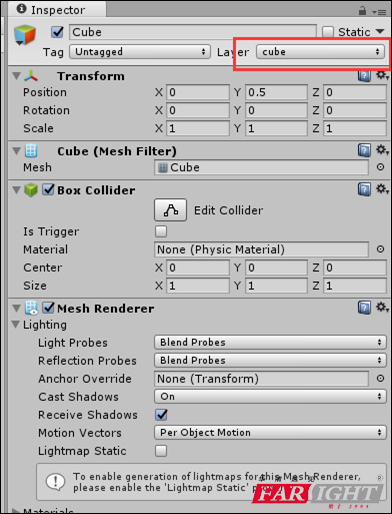Screen dimensions: 392x514
Task: Click the Mesh object picker circle
Action: pyautogui.click(x=380, y=167)
